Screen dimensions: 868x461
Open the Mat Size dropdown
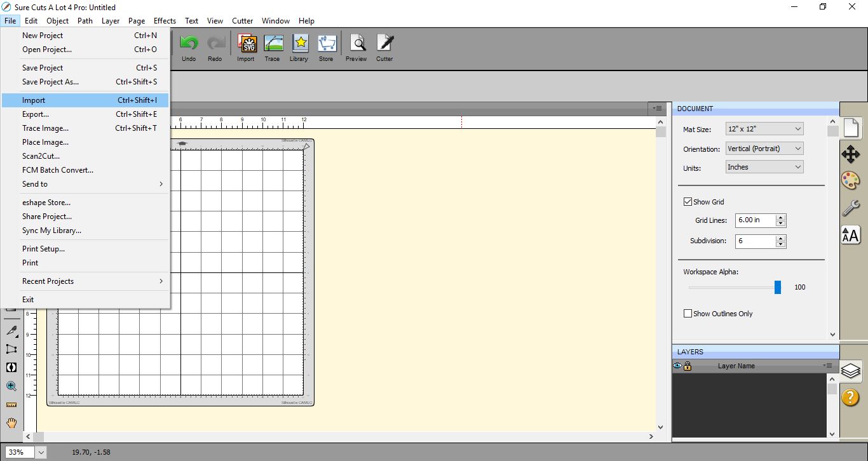point(765,129)
